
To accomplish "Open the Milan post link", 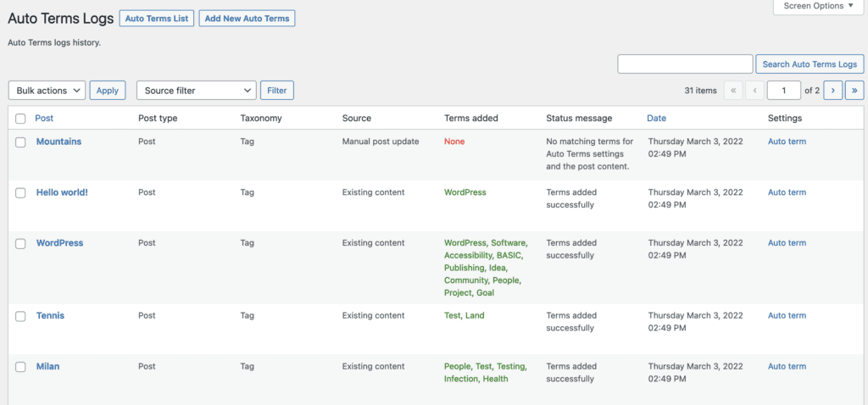I will pyautogui.click(x=48, y=366).
